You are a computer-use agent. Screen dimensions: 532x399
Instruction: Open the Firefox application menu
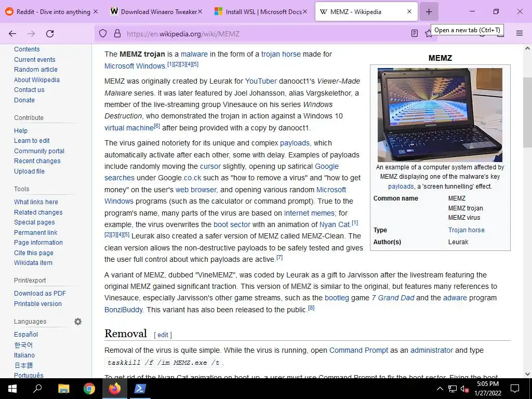point(519,33)
